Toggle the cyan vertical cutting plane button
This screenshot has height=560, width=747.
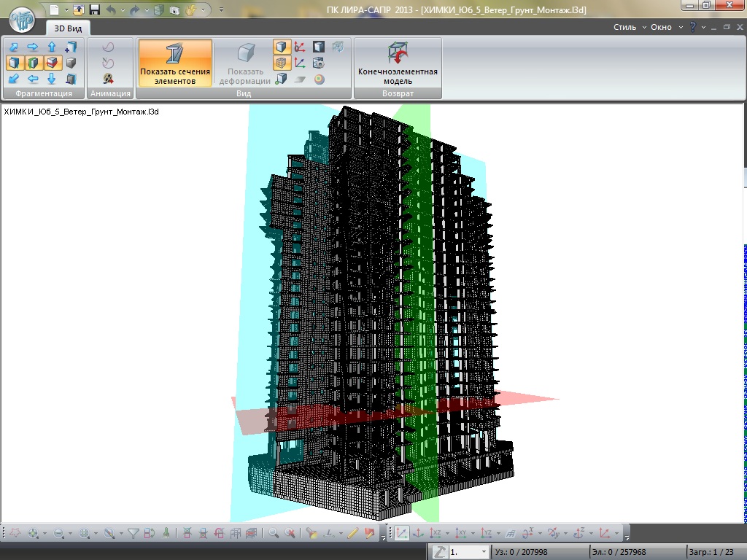[x=14, y=63]
